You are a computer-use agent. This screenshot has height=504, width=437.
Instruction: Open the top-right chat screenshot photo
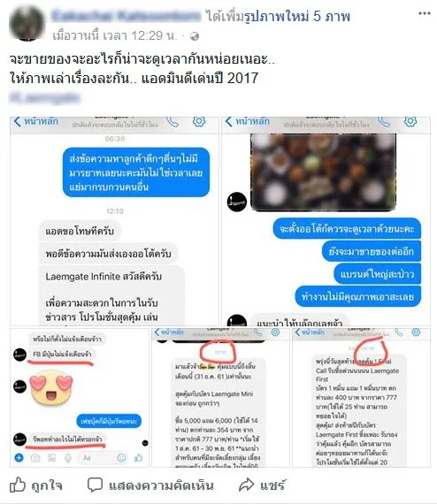pyautogui.click(x=326, y=221)
